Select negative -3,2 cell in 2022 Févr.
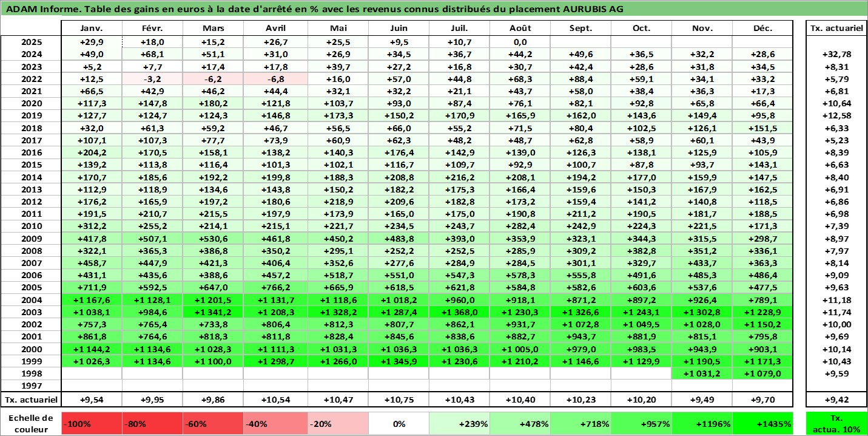868x436 pixels. coord(153,79)
